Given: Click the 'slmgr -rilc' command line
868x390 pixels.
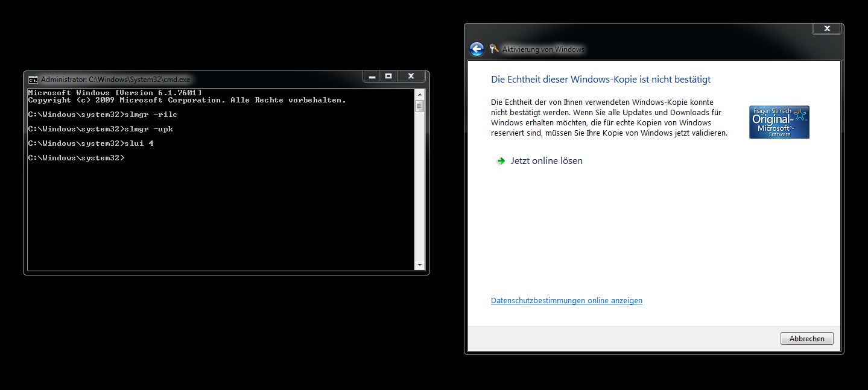Looking at the screenshot, I should pyautogui.click(x=103, y=115).
